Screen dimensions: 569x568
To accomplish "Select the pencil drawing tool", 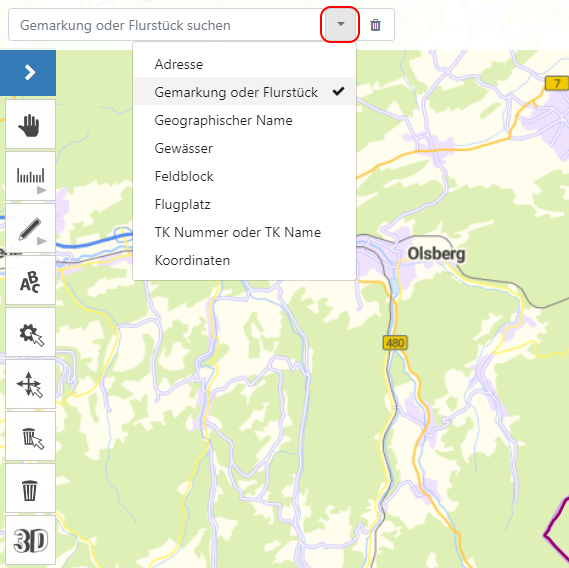I will click(30, 228).
